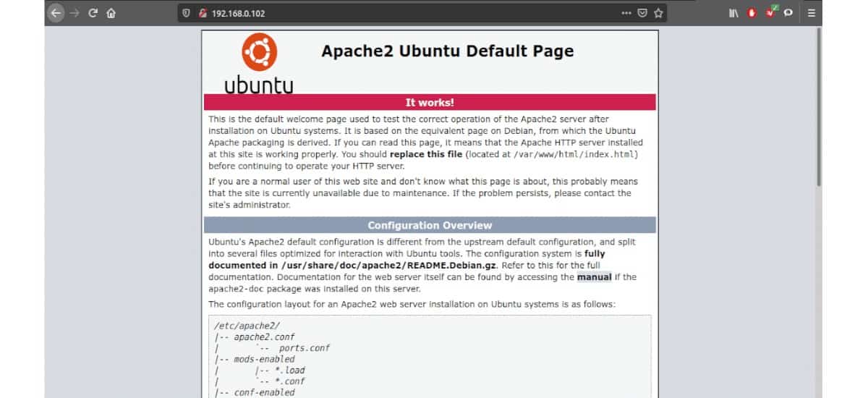This screenshot has height=398, width=868.
Task: Open the red ad-blocker extension icon
Action: (752, 13)
